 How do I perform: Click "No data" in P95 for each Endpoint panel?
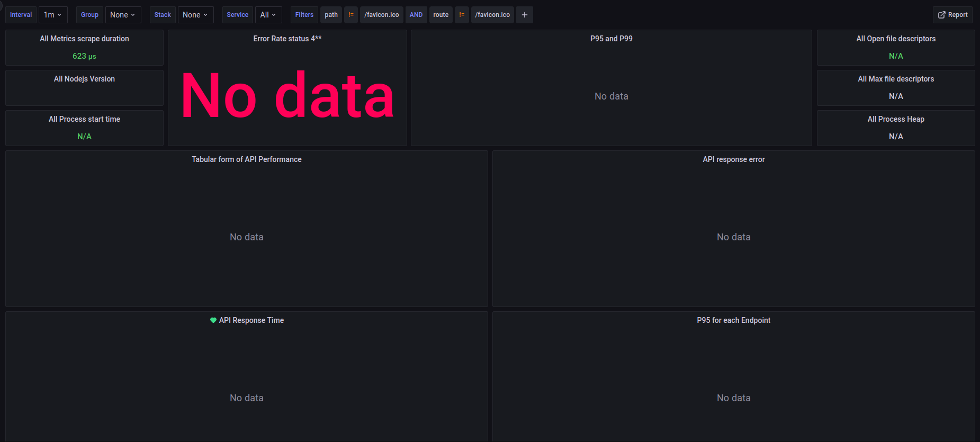tap(734, 398)
